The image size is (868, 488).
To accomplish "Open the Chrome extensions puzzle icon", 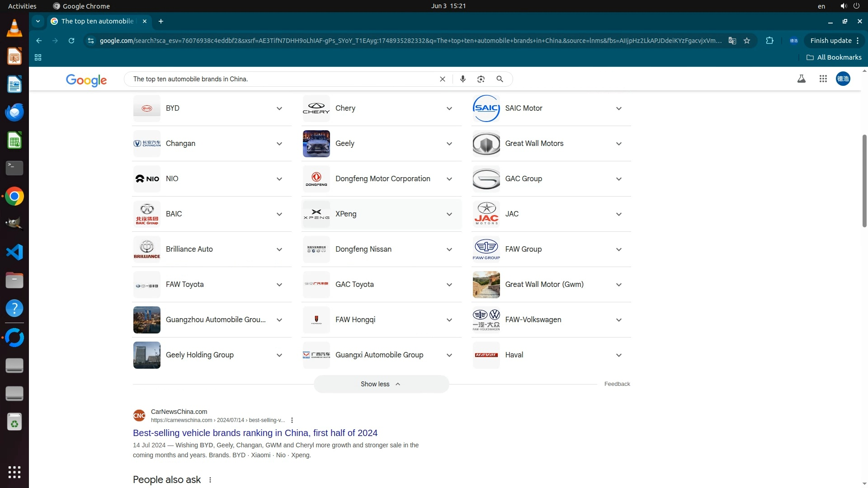I will (769, 41).
